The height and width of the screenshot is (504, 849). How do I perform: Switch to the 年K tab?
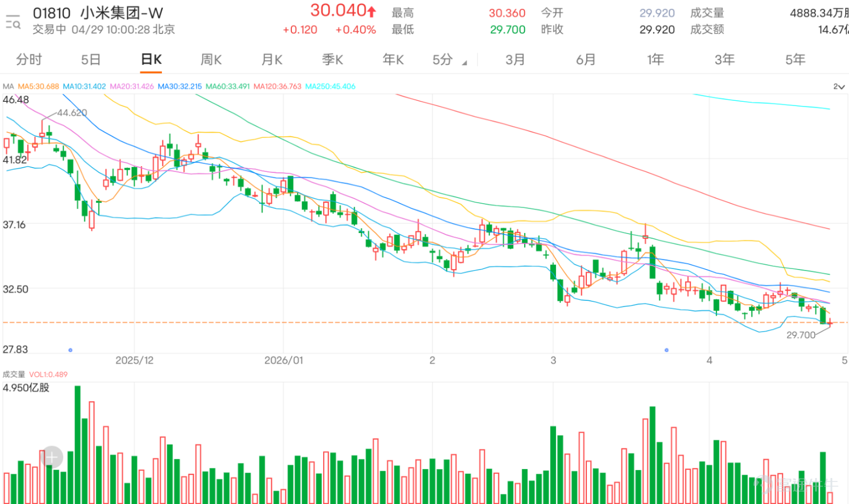point(393,59)
